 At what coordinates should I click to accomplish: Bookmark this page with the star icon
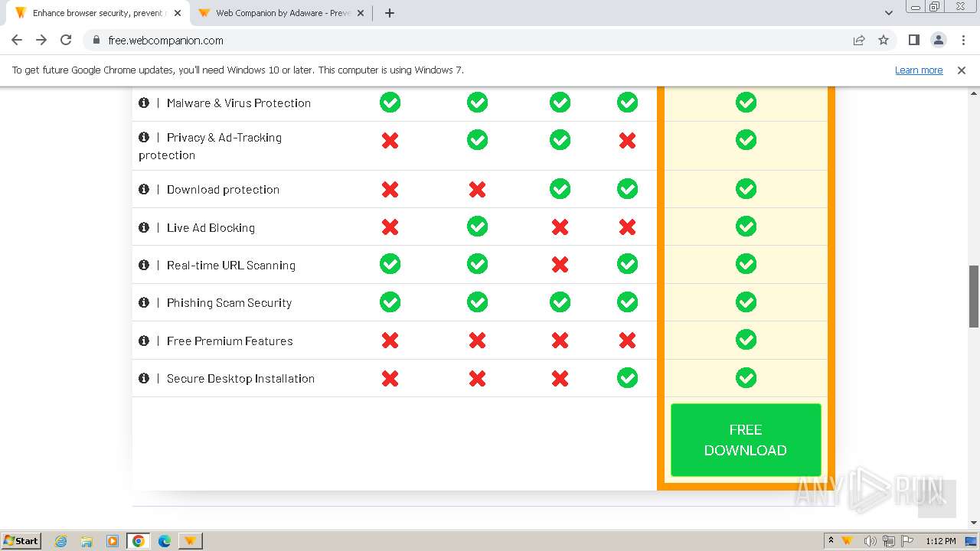(884, 40)
